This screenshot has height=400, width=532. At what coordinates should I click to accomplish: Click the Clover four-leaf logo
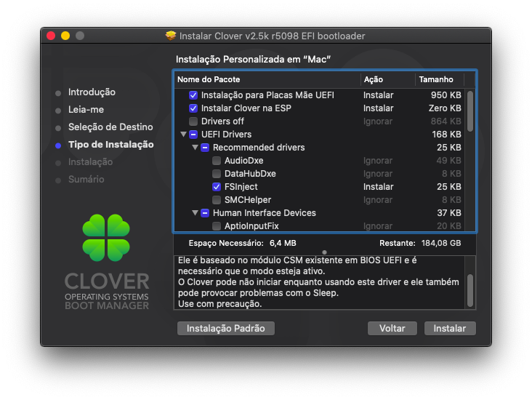point(106,238)
